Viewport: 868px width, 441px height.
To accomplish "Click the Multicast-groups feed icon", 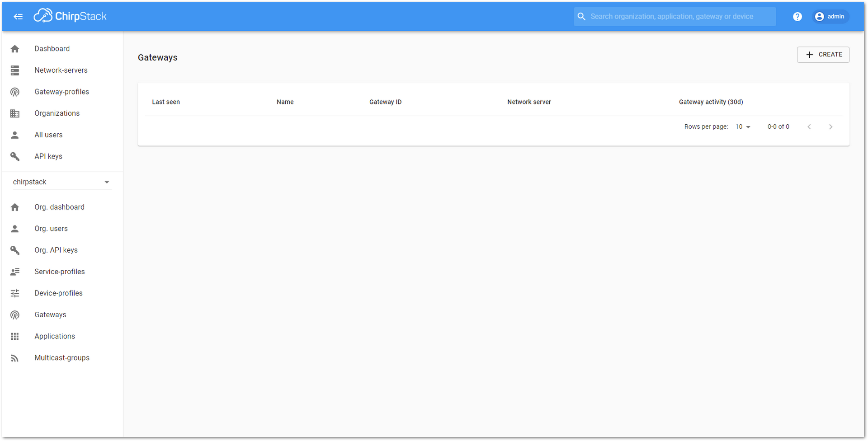I will tap(15, 358).
